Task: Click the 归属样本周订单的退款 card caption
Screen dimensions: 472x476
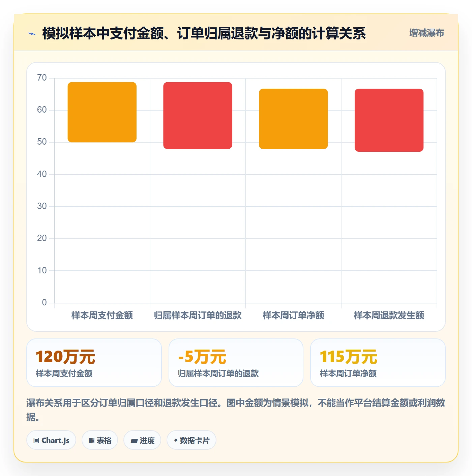Action: (218, 374)
